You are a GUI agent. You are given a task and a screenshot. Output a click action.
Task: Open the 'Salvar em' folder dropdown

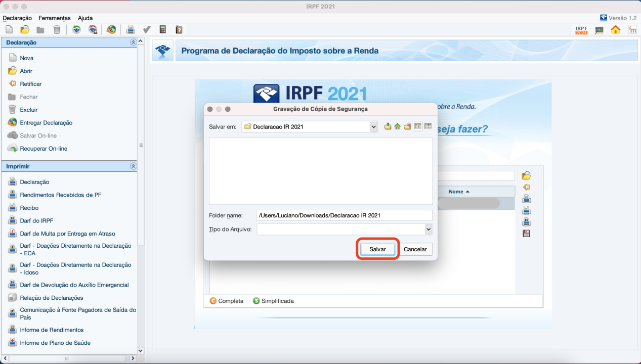tap(374, 127)
